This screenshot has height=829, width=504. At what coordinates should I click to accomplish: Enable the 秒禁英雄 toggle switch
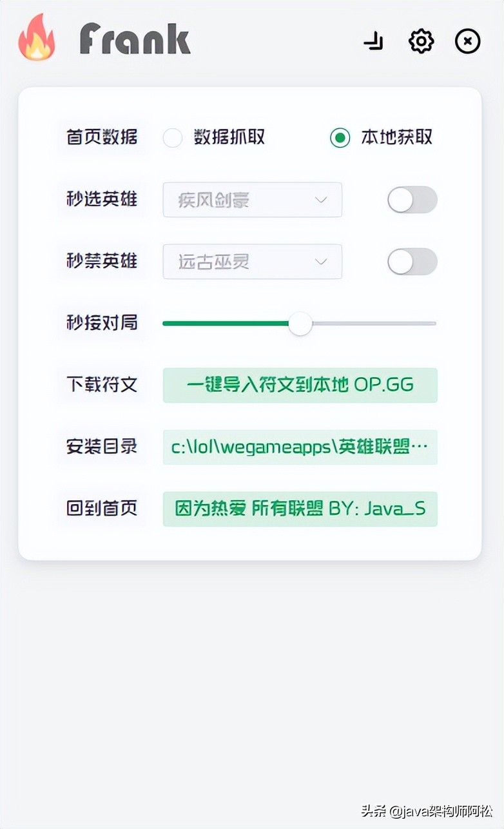tap(412, 262)
